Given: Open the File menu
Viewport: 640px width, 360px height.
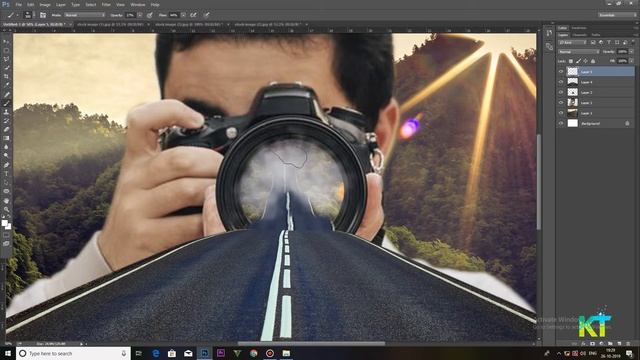Looking at the screenshot, I should point(18,5).
